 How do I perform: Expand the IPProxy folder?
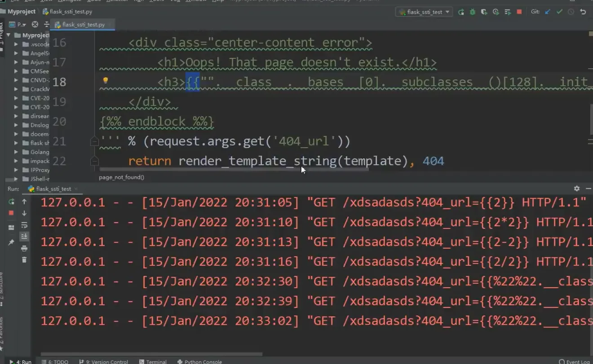(16, 170)
